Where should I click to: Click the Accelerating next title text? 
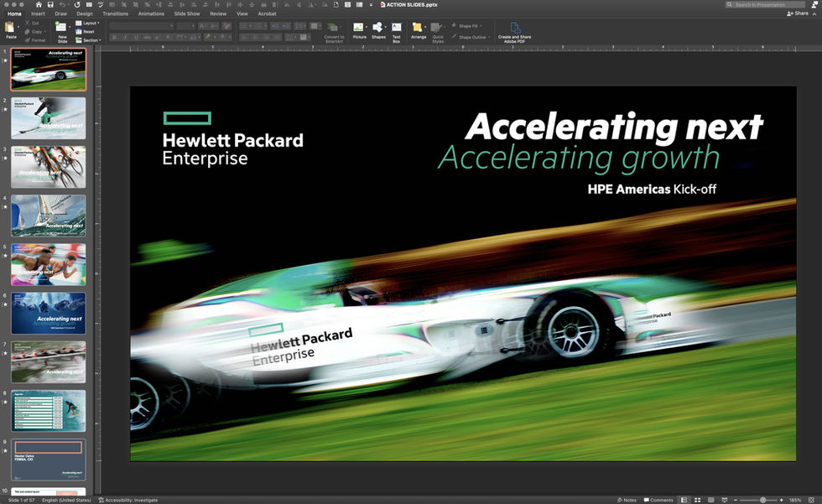pyautogui.click(x=614, y=127)
